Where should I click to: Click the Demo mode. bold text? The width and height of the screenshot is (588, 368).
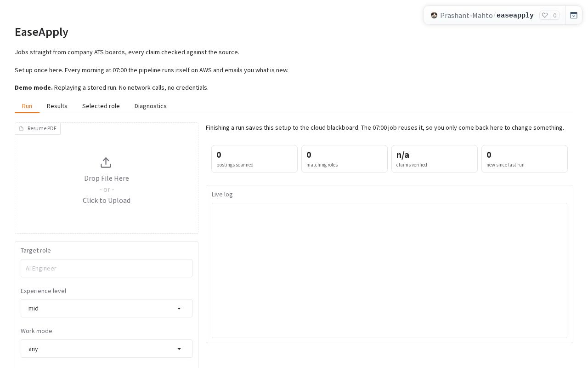pyautogui.click(x=34, y=87)
